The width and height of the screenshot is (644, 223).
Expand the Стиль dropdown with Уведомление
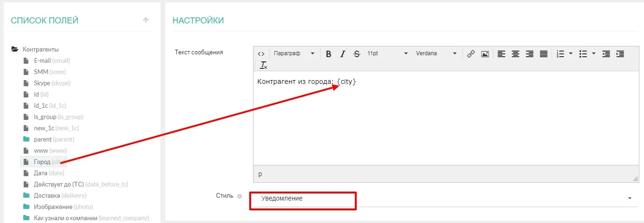(629, 199)
